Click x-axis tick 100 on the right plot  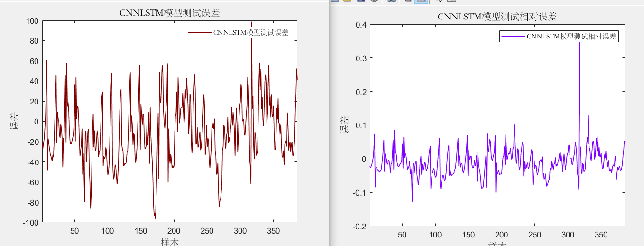435,235
